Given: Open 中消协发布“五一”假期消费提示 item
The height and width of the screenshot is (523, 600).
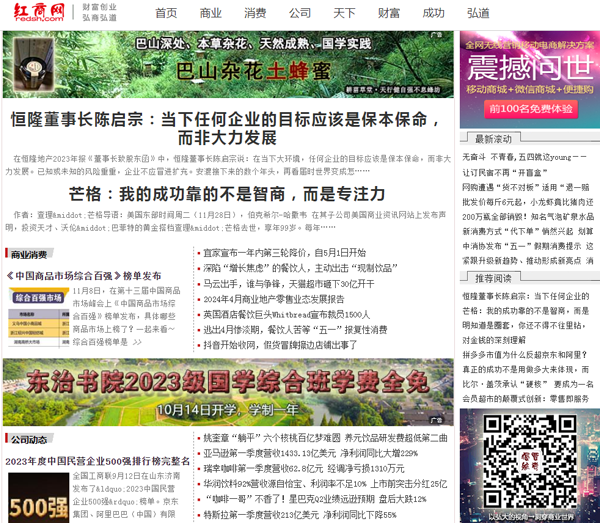Looking at the screenshot, I should click(528, 246).
